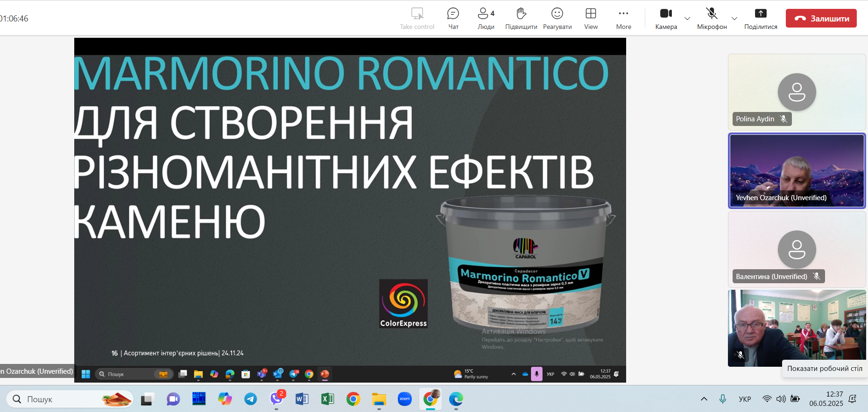The image size is (868, 412).
Task: Unmute with the Мікрофон button
Action: (x=712, y=19)
